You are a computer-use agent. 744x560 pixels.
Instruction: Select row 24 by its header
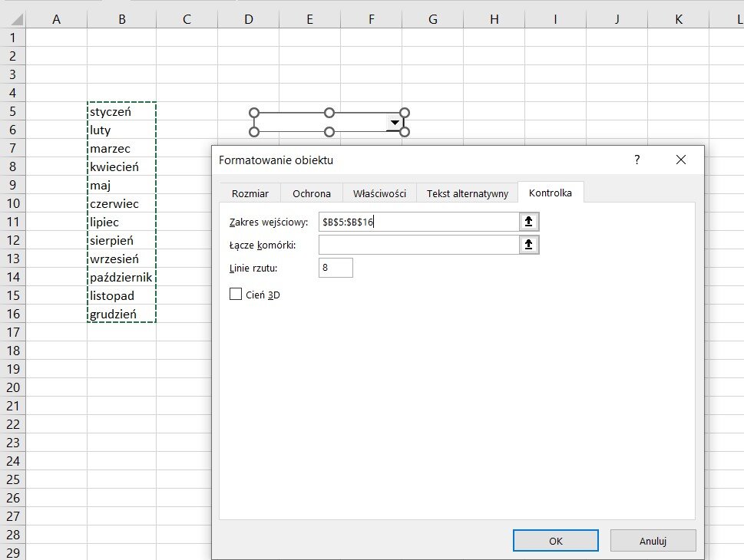tap(13, 461)
